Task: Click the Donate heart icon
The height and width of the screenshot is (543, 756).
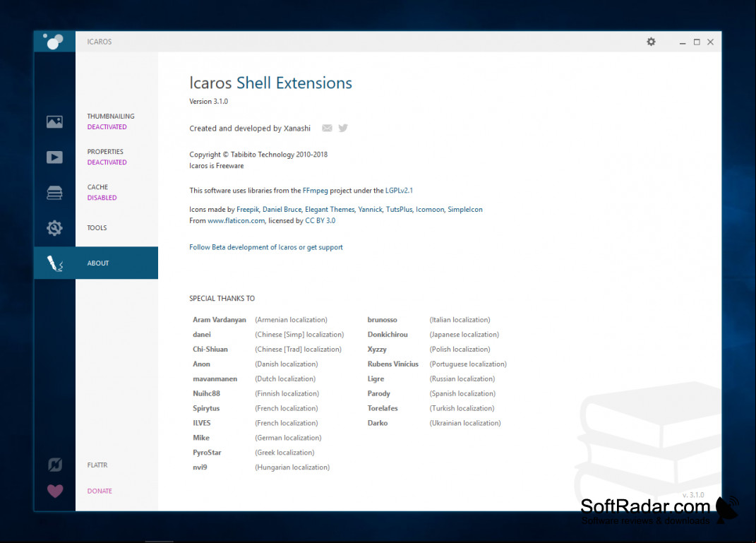Action: click(x=55, y=491)
